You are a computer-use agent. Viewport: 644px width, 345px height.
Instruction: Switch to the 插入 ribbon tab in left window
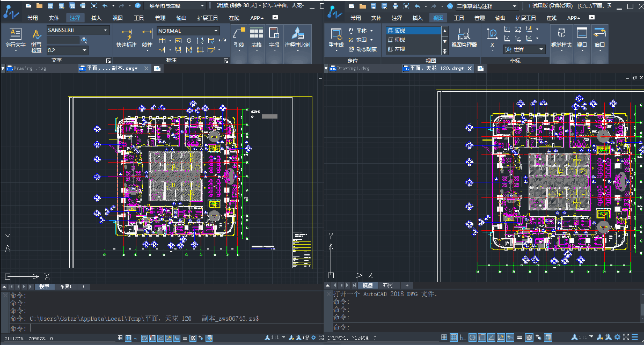[97, 18]
